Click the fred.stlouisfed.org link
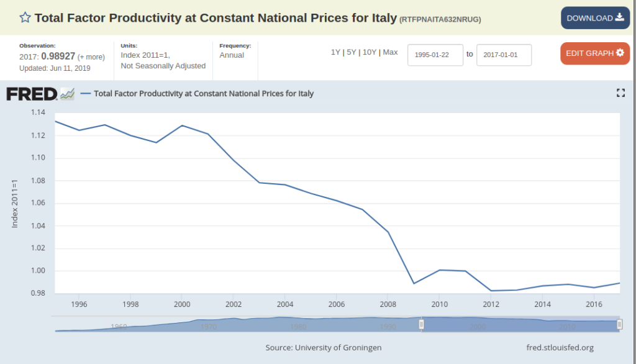 point(560,347)
